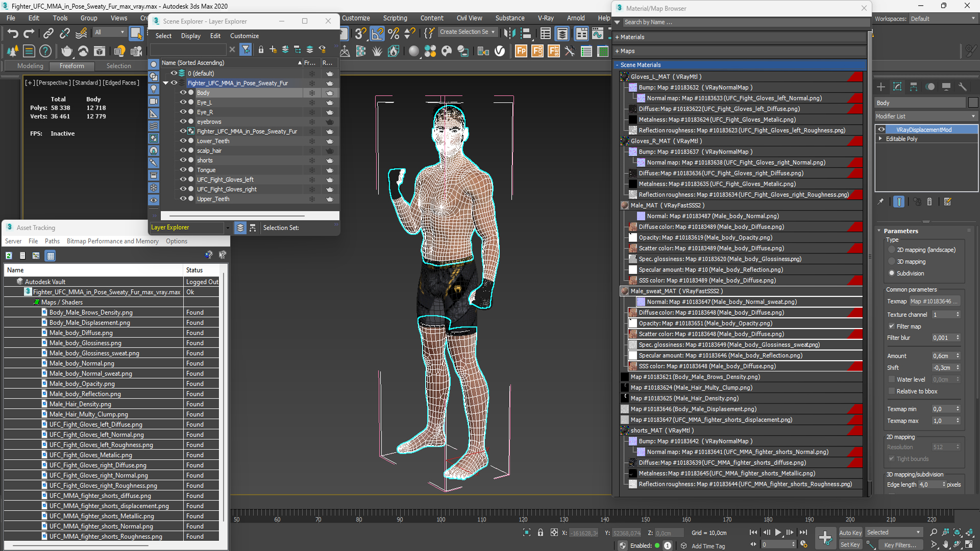Open the Scripting menu
Screen dimensions: 980x551
coord(395,18)
